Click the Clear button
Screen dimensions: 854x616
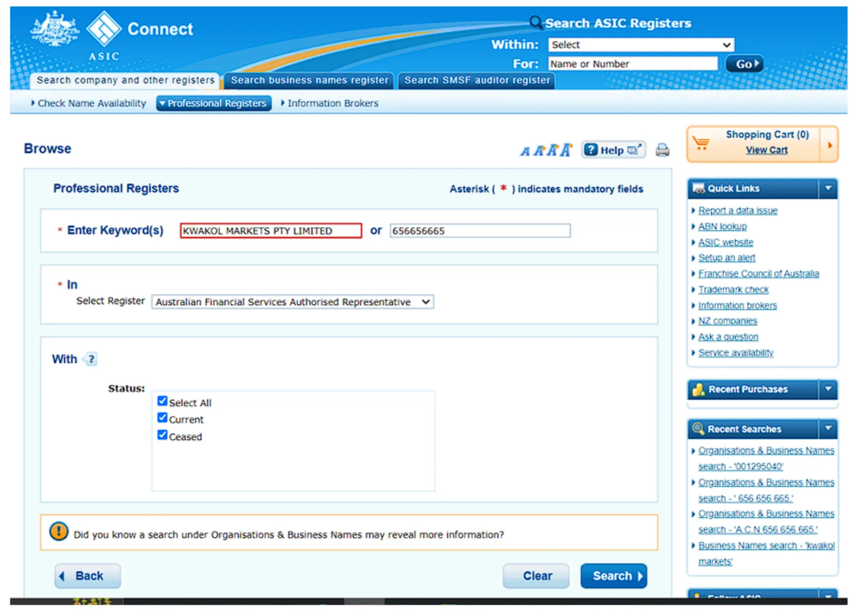pos(536,576)
